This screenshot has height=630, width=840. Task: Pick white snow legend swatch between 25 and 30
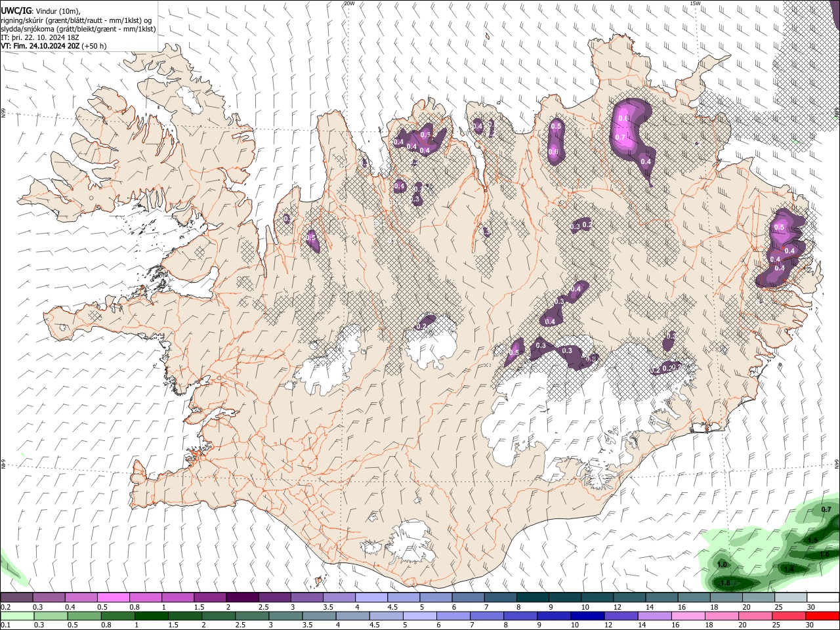(791, 598)
